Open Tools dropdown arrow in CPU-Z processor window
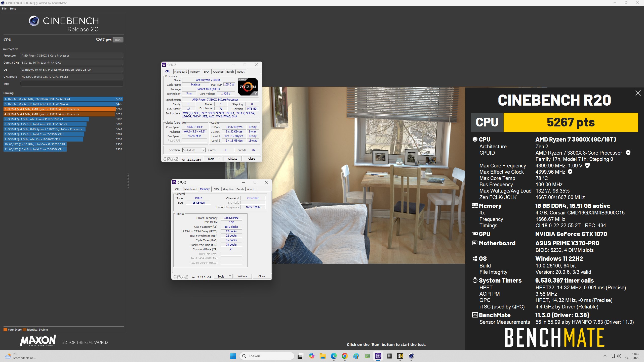Image resolution: width=644 pixels, height=362 pixels. [x=220, y=159]
